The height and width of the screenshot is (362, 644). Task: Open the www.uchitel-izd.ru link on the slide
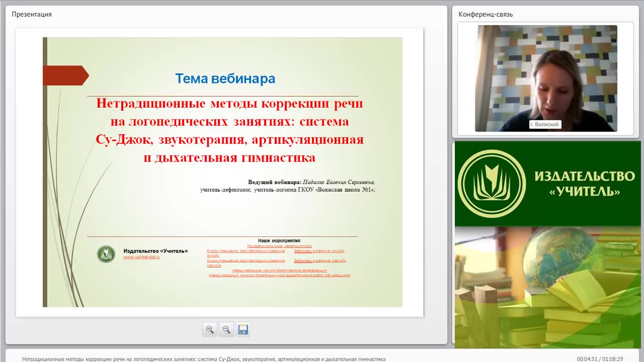(141, 257)
